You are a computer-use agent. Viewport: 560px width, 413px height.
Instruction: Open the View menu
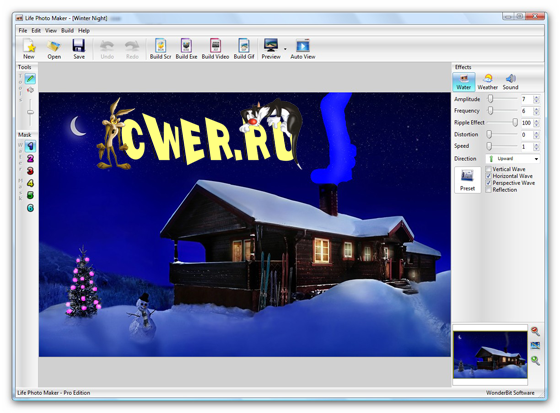51,30
